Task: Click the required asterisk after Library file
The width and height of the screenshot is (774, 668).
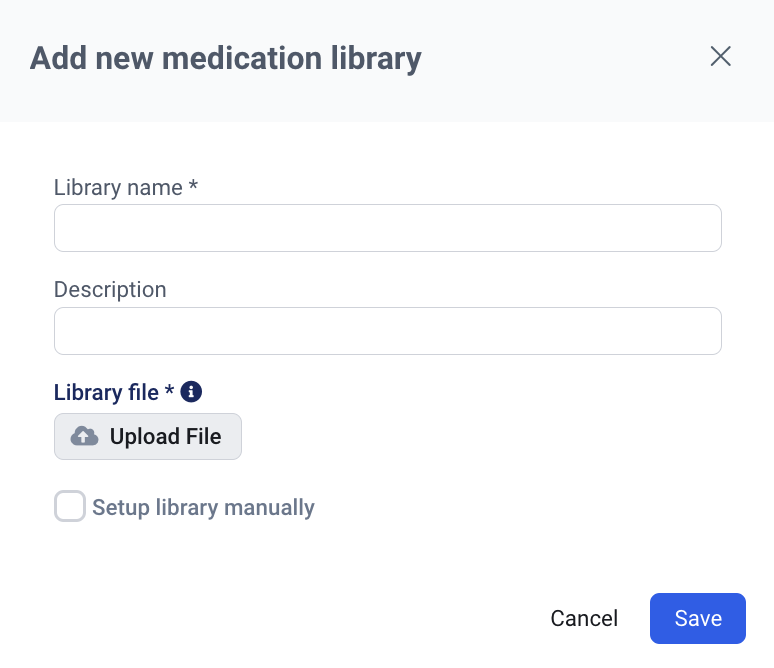Action: [169, 391]
